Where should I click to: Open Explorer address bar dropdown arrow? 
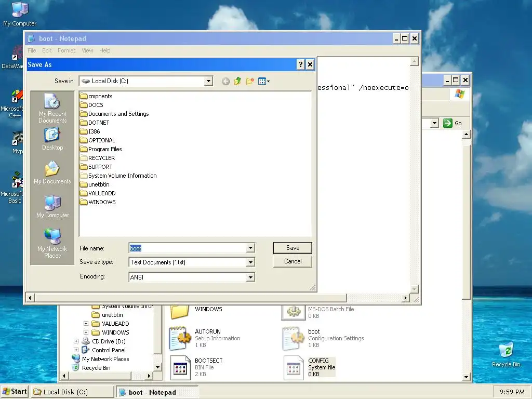(435, 123)
